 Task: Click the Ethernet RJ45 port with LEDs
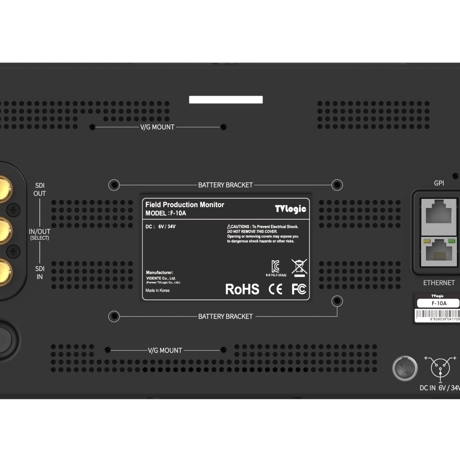(439, 252)
